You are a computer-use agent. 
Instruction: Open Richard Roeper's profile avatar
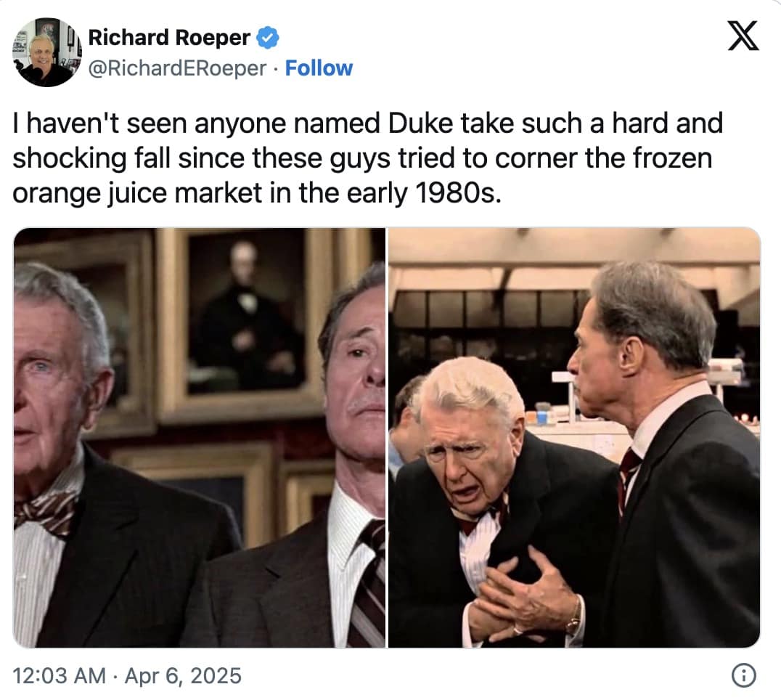[x=46, y=52]
